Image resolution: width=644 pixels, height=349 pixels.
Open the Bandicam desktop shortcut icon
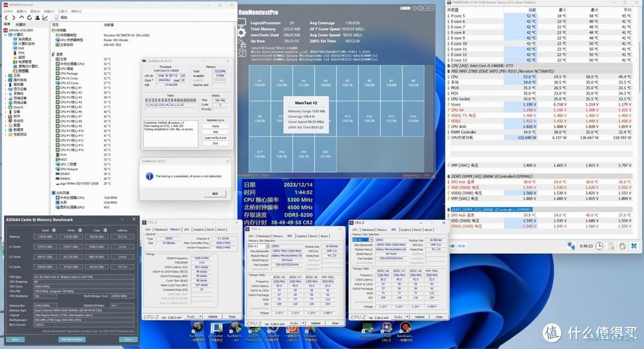[405, 331]
